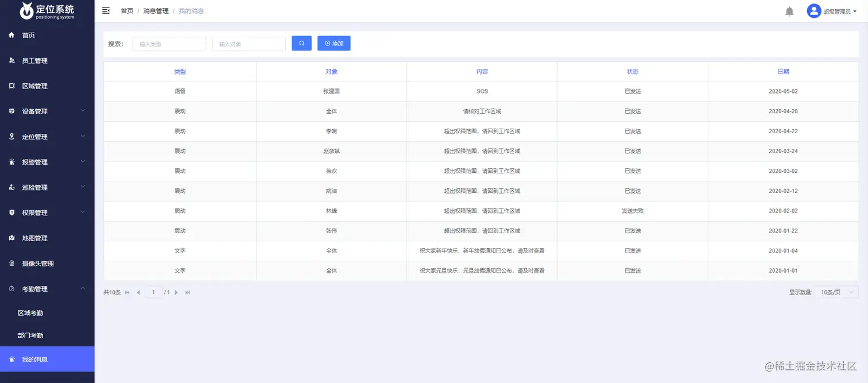868x383 pixels.
Task: Open 员工管理 via its sidebar icon
Action: coord(13,60)
